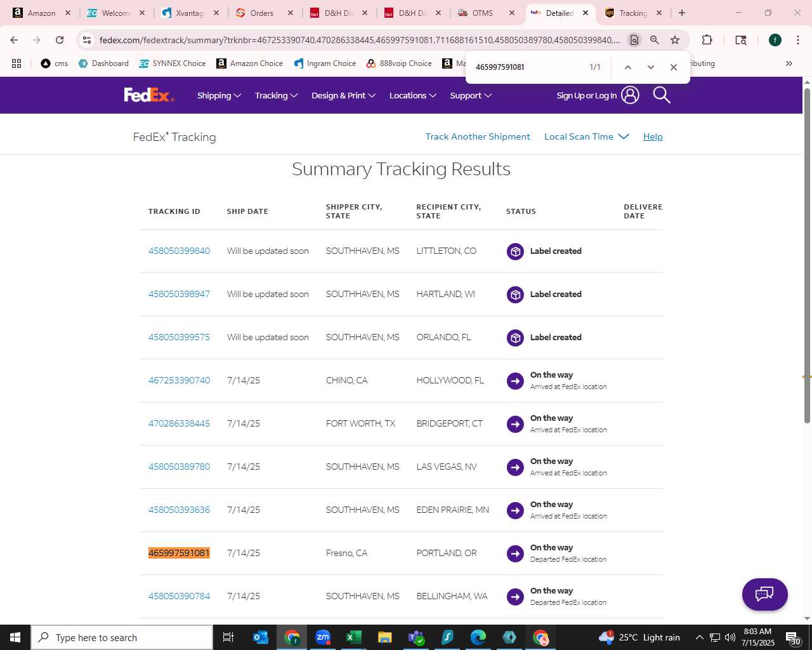The height and width of the screenshot is (650, 812).
Task: Click the Label created status icon for 458050399840
Action: 515,251
